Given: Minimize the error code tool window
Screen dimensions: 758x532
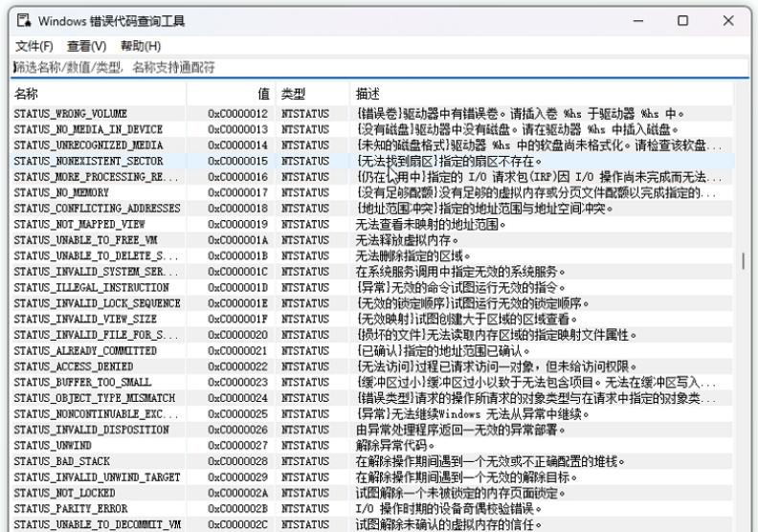Looking at the screenshot, I should click(x=639, y=20).
